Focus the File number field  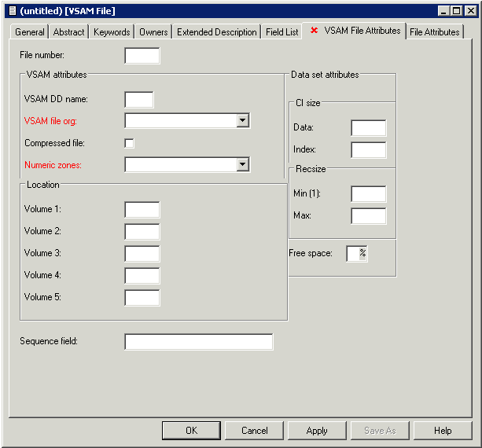(142, 56)
